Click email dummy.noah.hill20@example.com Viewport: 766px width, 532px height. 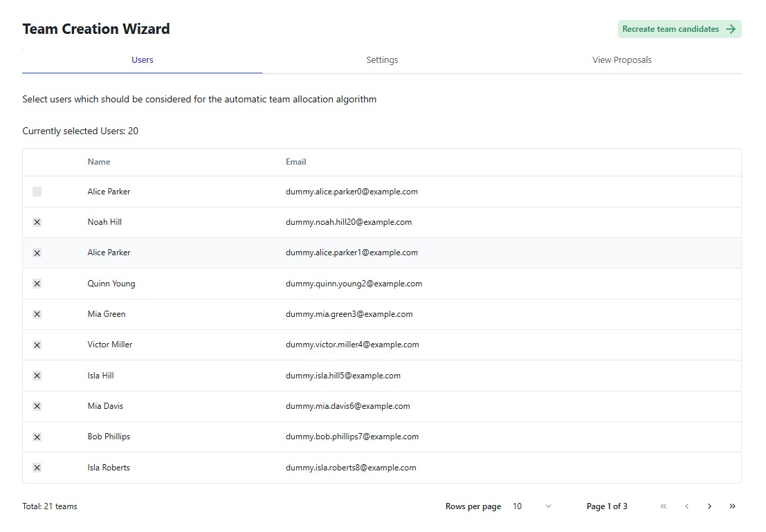pyautogui.click(x=349, y=222)
